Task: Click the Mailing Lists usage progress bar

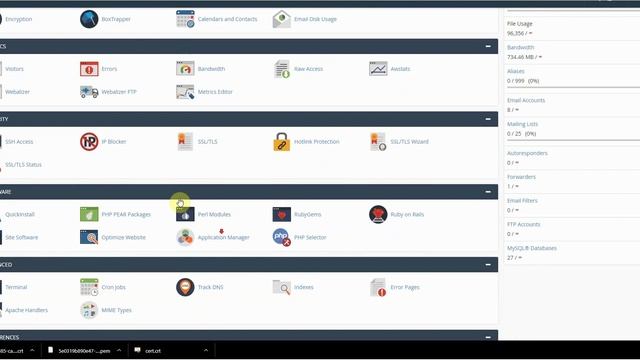Action: 573,140
